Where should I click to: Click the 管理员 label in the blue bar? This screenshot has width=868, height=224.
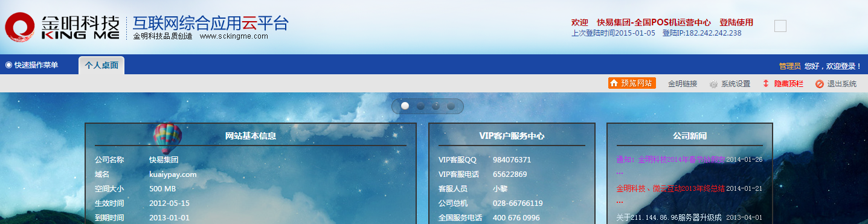point(789,66)
